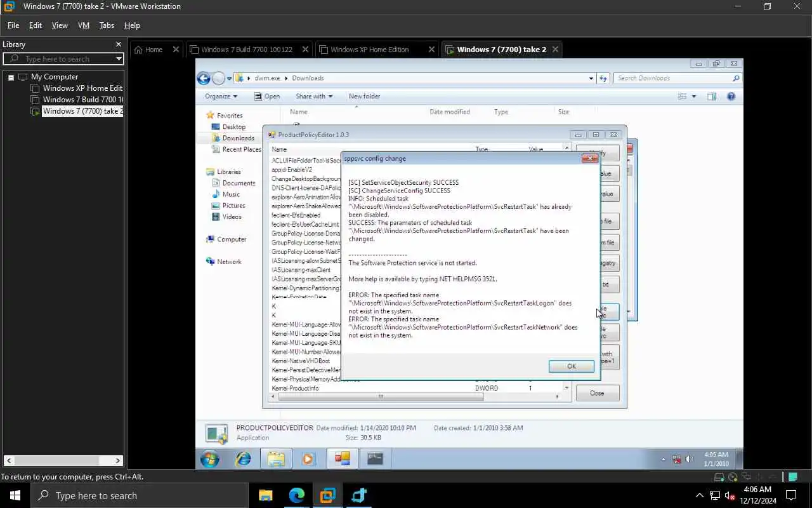This screenshot has height=508, width=812.
Task: Switch to Windows 7 Build 7700 100122 tab
Action: (x=247, y=50)
